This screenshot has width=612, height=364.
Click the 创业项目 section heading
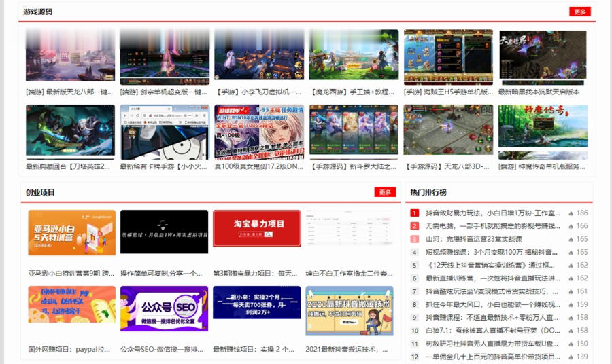40,192
